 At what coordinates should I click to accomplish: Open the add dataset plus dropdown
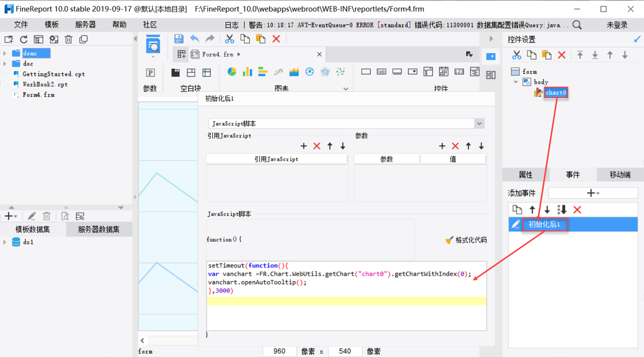[10, 216]
